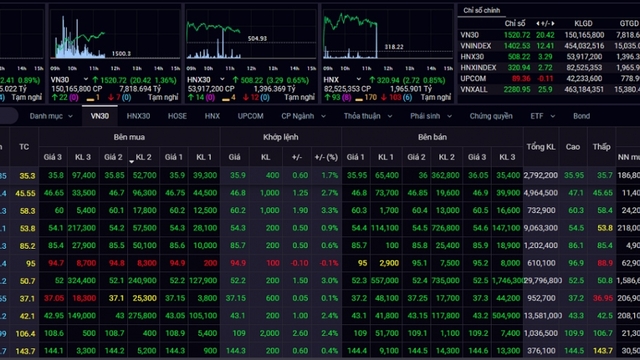The image size is (640, 360).
Task: Click the HNX up-arrow gainers count 93
Action: 332,98
